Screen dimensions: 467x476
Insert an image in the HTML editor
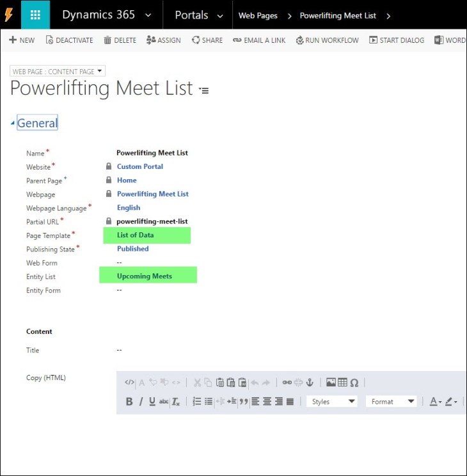(331, 383)
